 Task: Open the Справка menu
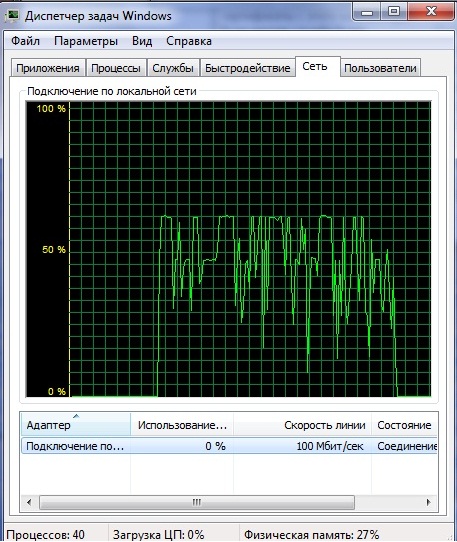(189, 41)
